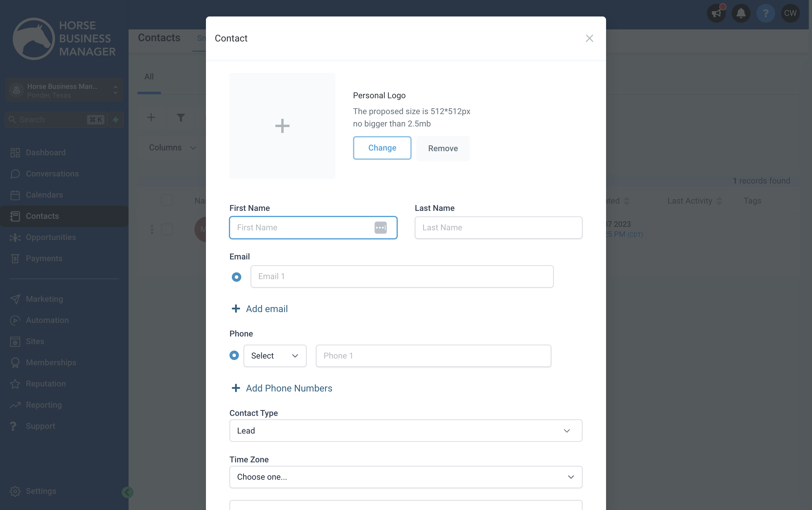Open Automation in the sidebar
Screen dimensions: 812x510
coord(64,320)
